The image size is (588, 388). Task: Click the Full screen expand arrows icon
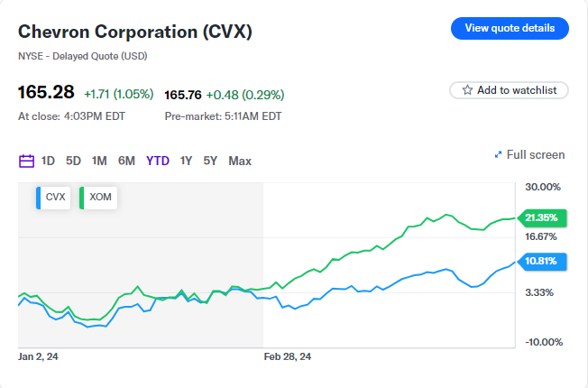click(498, 155)
